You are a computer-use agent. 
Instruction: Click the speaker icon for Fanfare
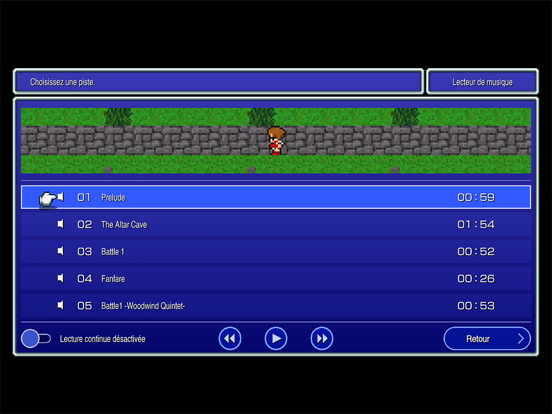coord(61,278)
